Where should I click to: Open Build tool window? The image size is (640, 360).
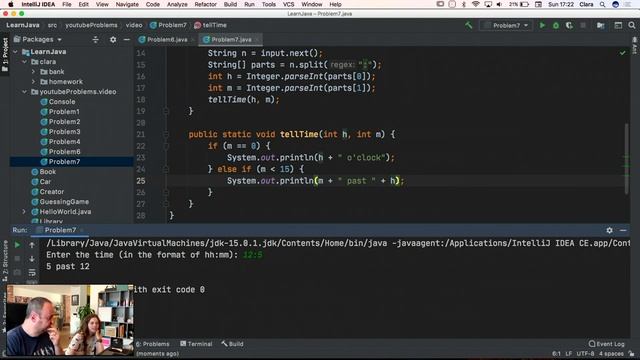pos(233,344)
